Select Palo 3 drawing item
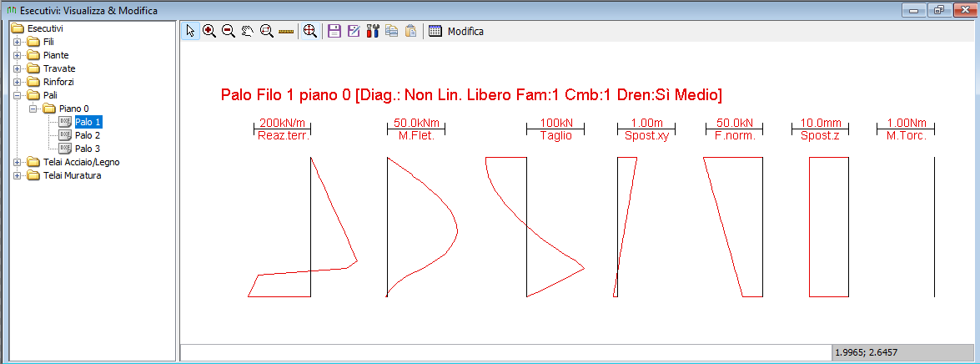 coord(88,149)
